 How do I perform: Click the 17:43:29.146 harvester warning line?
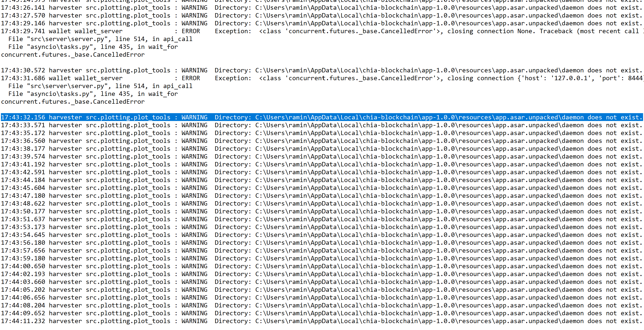pos(322,23)
